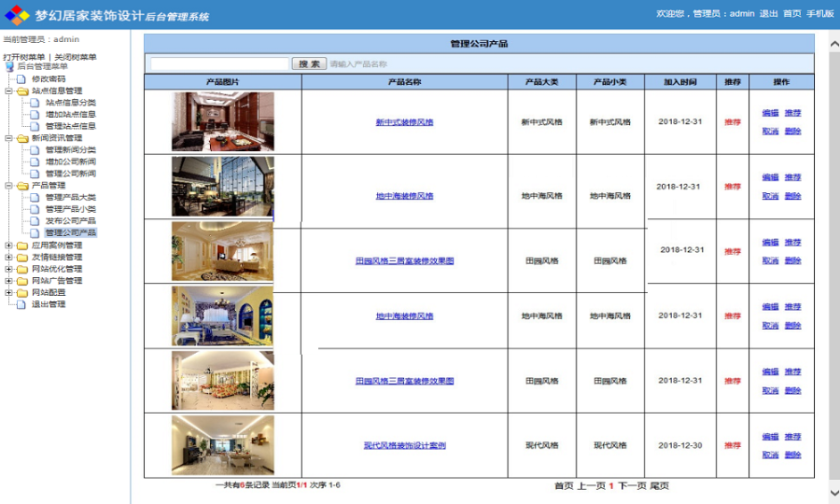Jump to 尾页 in pagination
840x504 pixels.
coord(660,485)
